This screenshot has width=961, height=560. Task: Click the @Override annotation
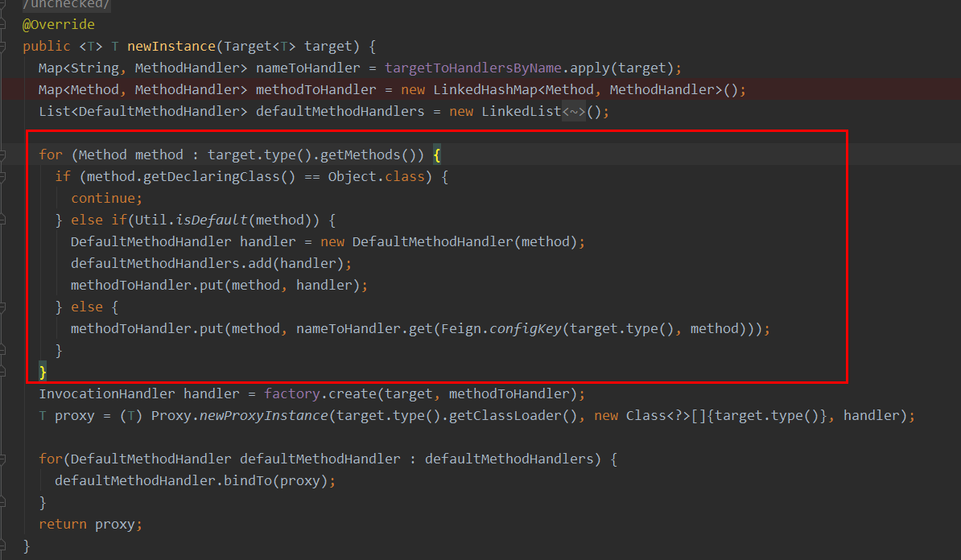[x=59, y=24]
